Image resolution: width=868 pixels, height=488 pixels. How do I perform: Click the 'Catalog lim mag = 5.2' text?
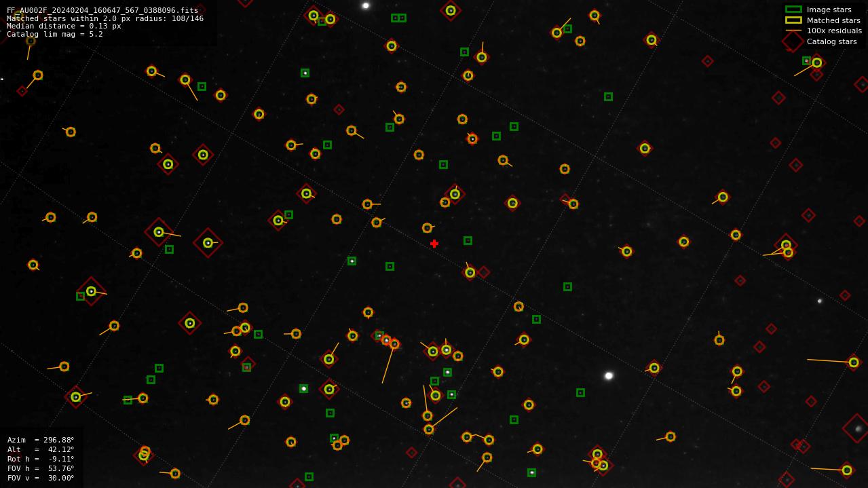click(55, 34)
